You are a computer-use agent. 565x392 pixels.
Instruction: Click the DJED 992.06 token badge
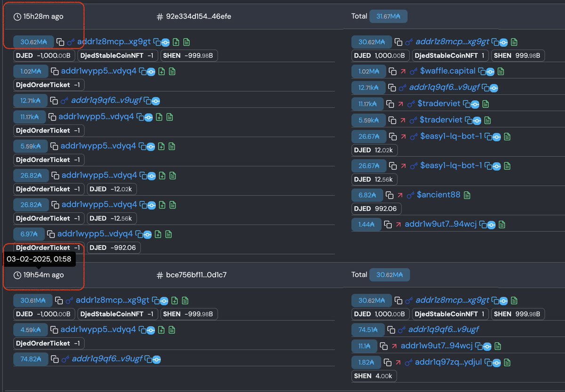pyautogui.click(x=376, y=209)
